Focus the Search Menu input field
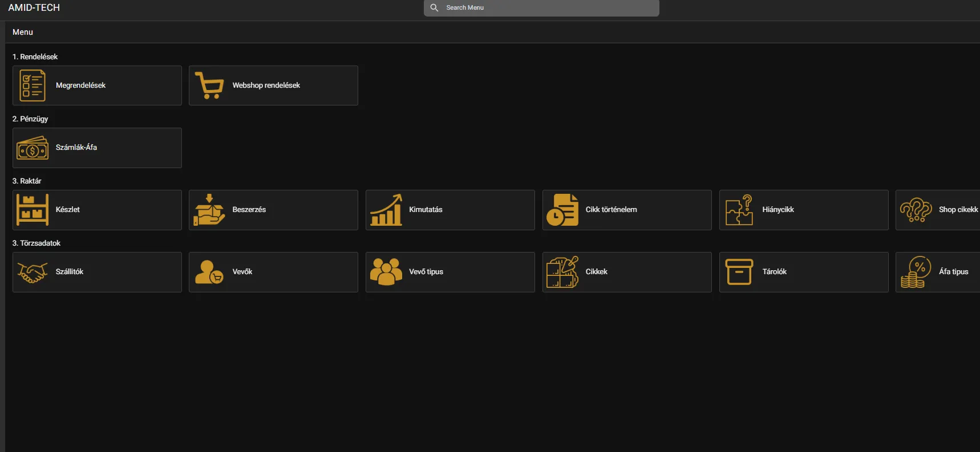Screen dimensions: 980x452 (541, 7)
